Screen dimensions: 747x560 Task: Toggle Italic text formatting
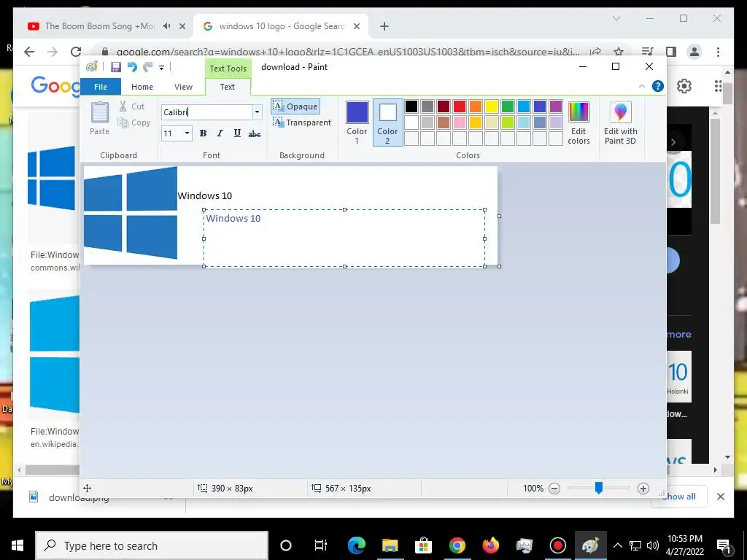[x=220, y=133]
